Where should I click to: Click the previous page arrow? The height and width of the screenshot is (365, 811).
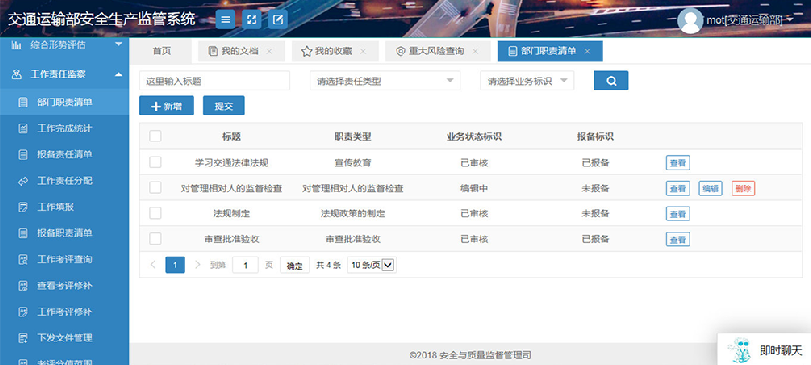(x=153, y=265)
